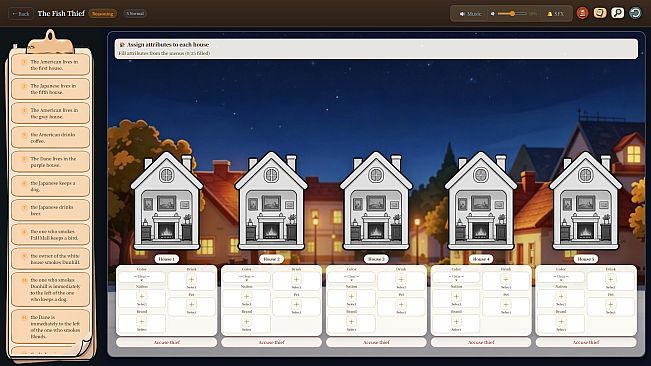Click the volume speaker icon beside slider
The height and width of the screenshot is (366, 651).
click(x=493, y=14)
